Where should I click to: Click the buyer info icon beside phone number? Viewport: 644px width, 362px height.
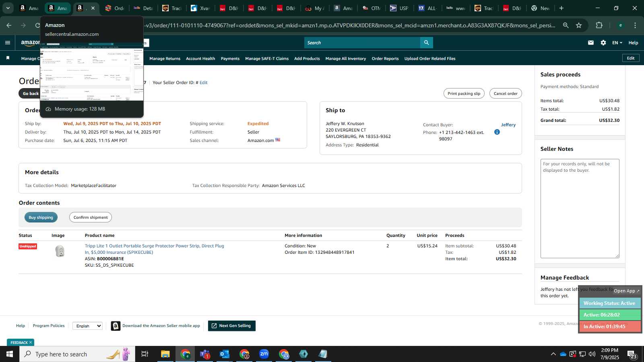click(x=497, y=132)
